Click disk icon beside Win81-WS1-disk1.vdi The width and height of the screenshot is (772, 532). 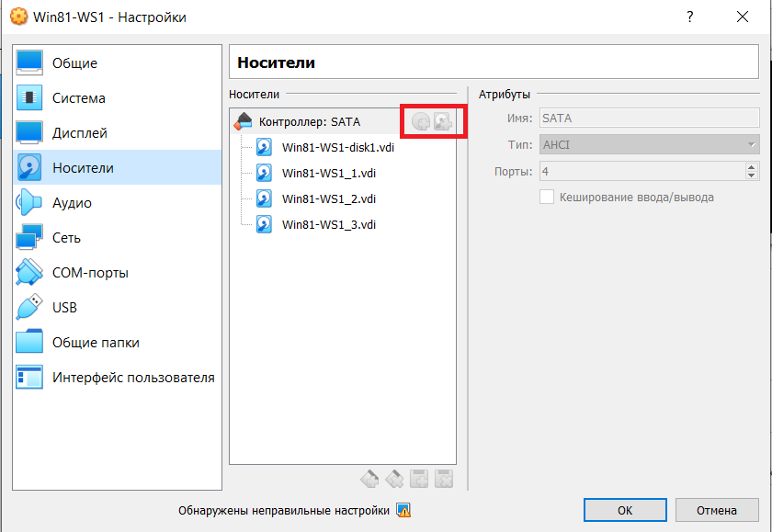(265, 147)
